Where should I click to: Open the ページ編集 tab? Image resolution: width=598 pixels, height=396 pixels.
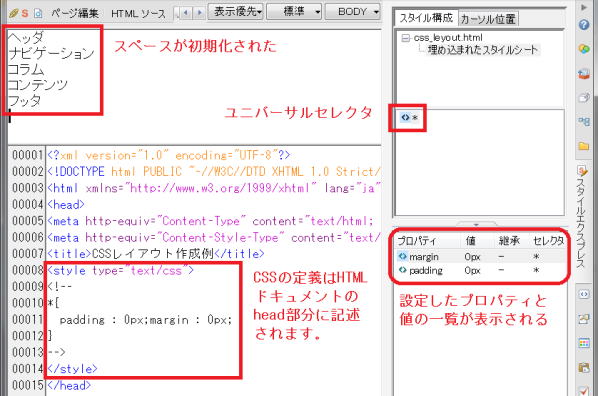[75, 13]
